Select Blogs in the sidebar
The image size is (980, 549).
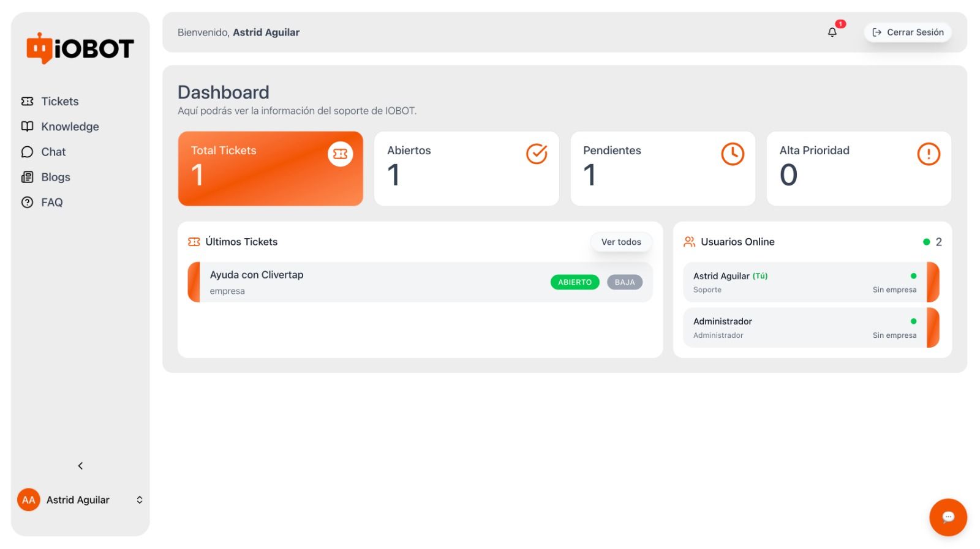46,177
